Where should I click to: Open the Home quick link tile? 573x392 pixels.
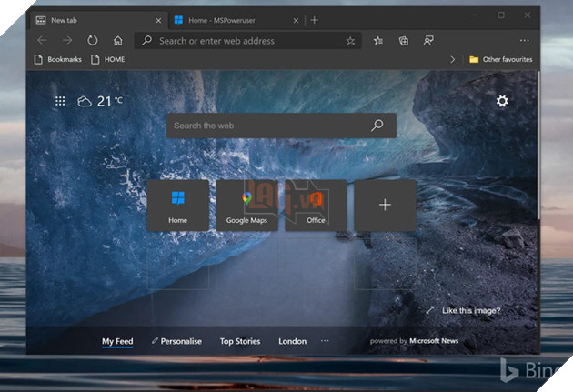coord(178,206)
